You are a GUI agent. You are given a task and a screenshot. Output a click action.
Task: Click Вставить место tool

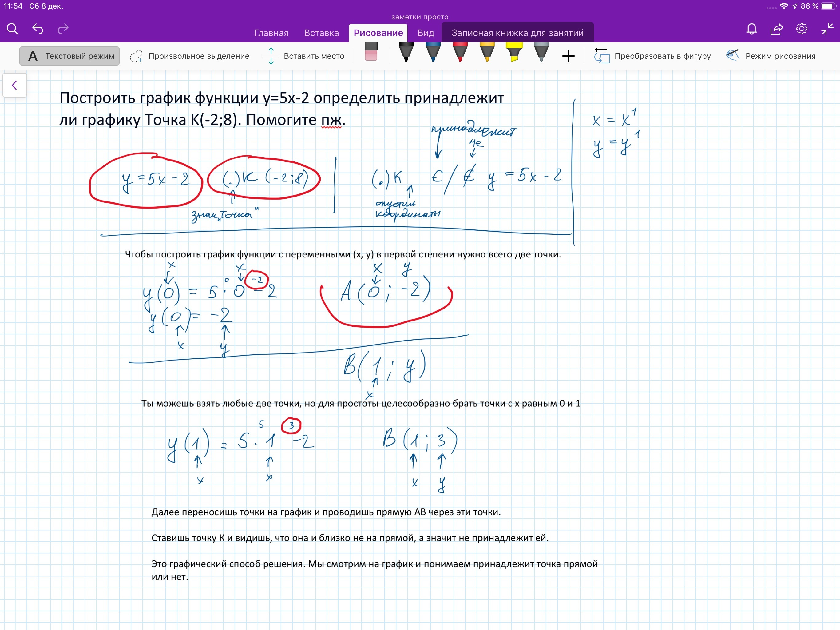304,56
